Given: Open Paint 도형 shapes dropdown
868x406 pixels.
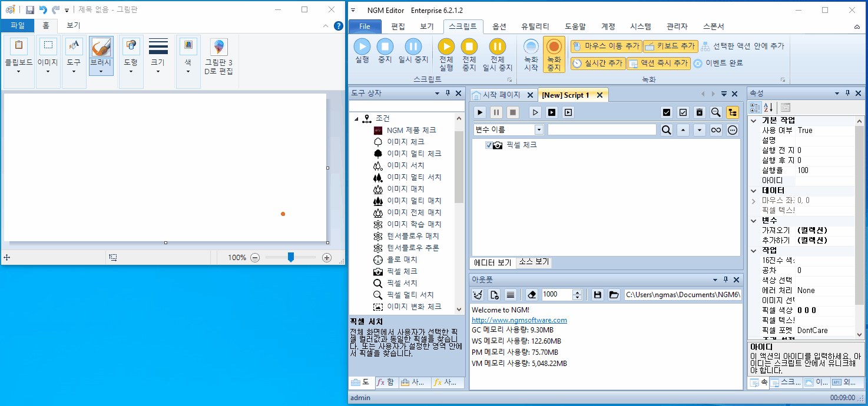Looking at the screenshot, I should pyautogui.click(x=131, y=62).
